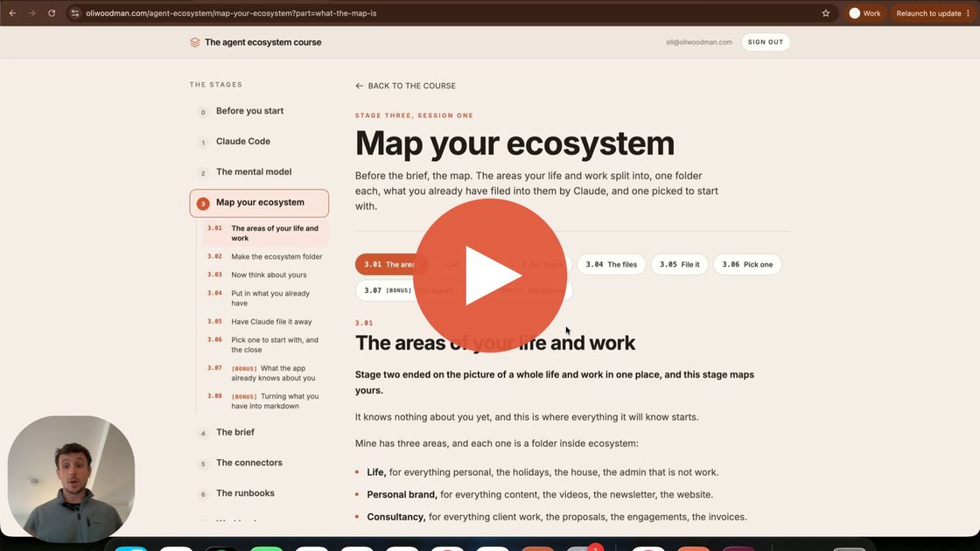Open the Work profile button

click(865, 13)
